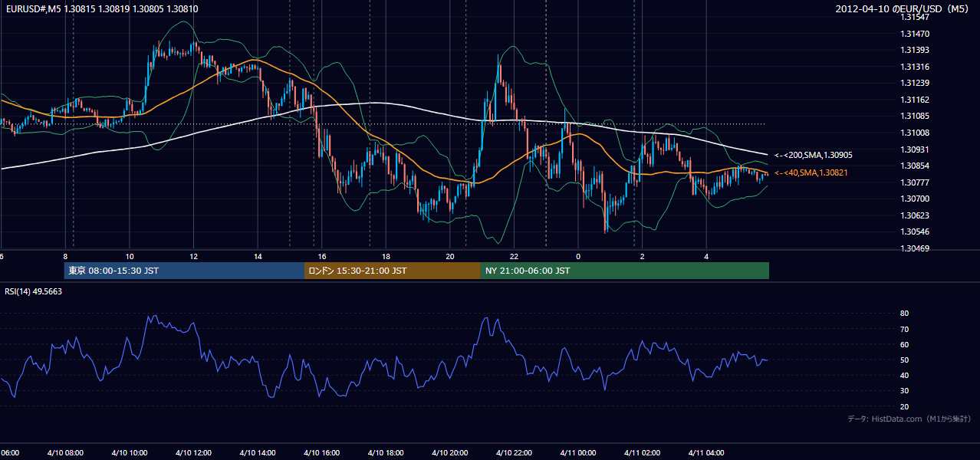Select the Tokyo 08:00-15:30 JST session bar
Viewport: 980px width, 460px height.
click(184, 271)
